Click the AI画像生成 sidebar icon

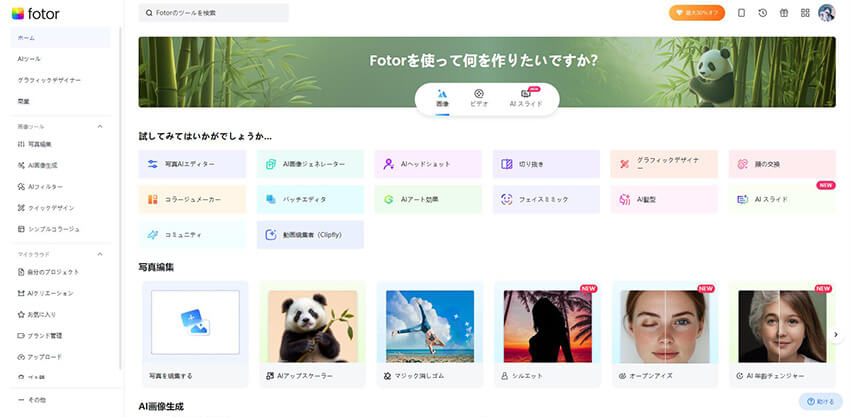click(21, 165)
